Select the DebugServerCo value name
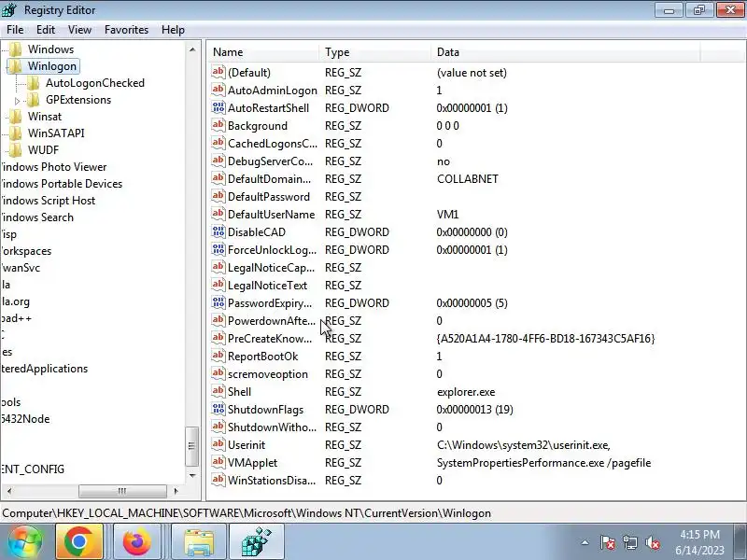Image resolution: width=747 pixels, height=560 pixels. [270, 161]
